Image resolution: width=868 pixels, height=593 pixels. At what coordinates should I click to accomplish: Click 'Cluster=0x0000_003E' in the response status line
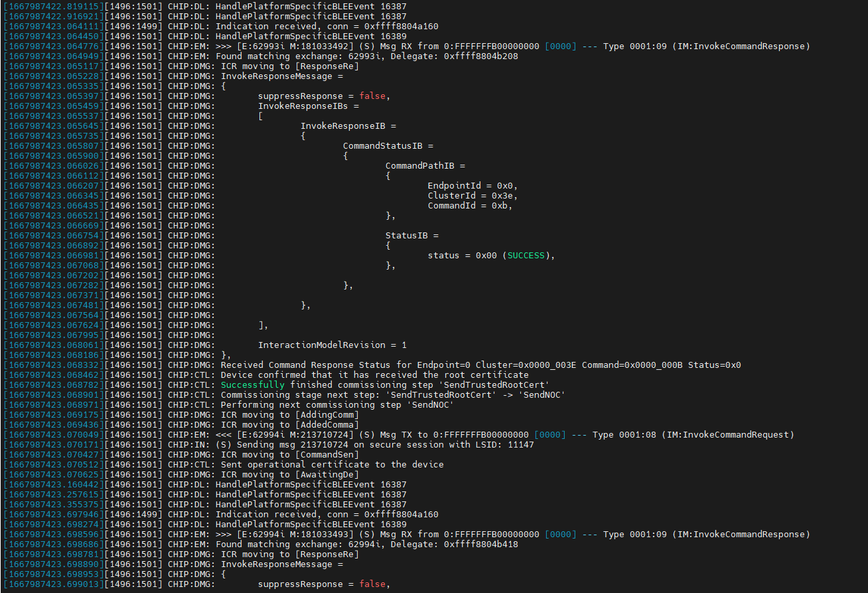click(x=526, y=365)
